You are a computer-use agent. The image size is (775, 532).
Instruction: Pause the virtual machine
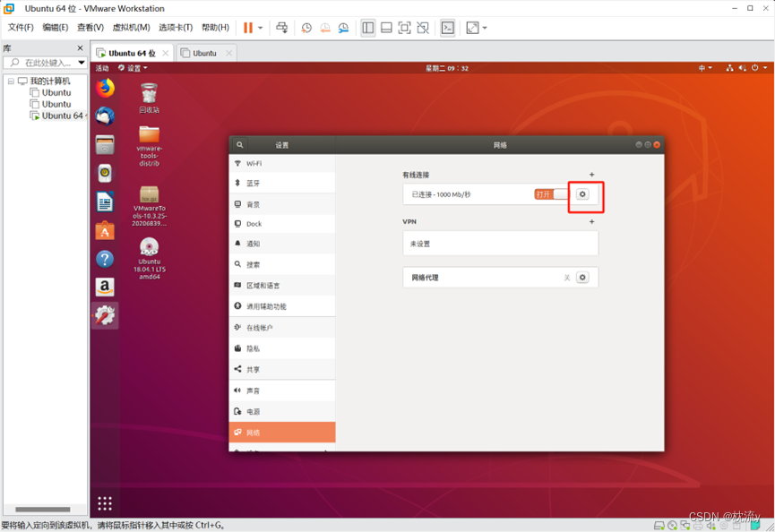pyautogui.click(x=248, y=28)
